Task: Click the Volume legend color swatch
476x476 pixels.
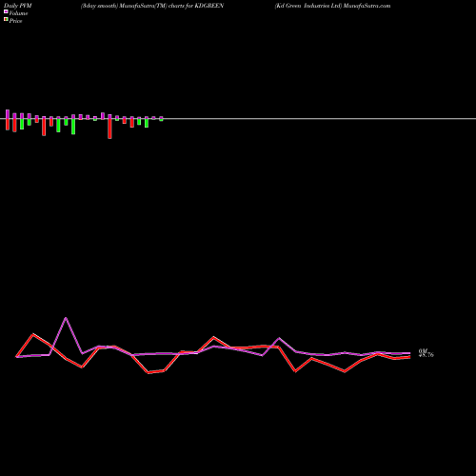Action: pos(6,11)
